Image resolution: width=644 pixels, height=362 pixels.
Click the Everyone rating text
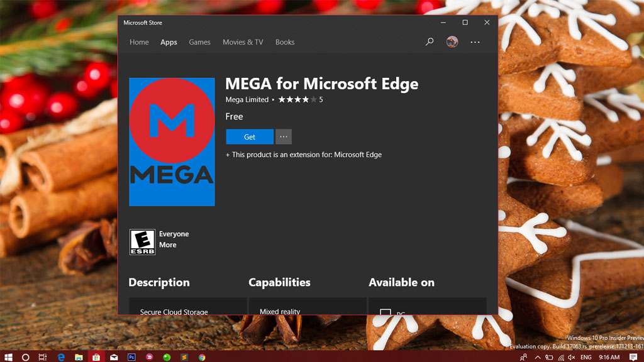pos(174,234)
